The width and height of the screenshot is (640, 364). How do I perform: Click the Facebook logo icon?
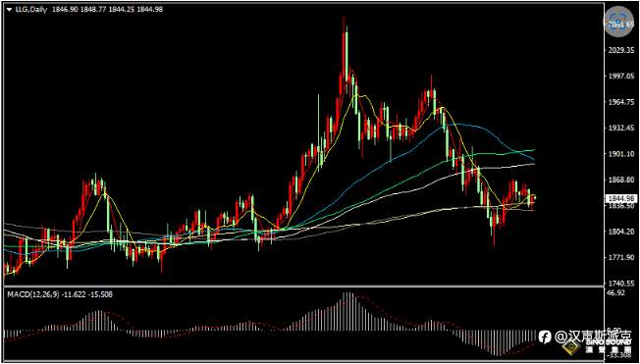[545, 337]
